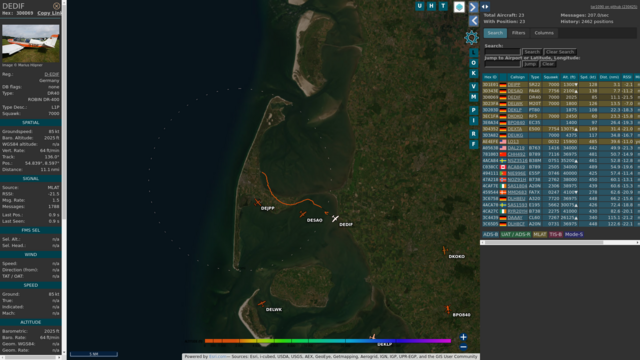
Task: Open the map layer switcher icon
Action: 459,7
